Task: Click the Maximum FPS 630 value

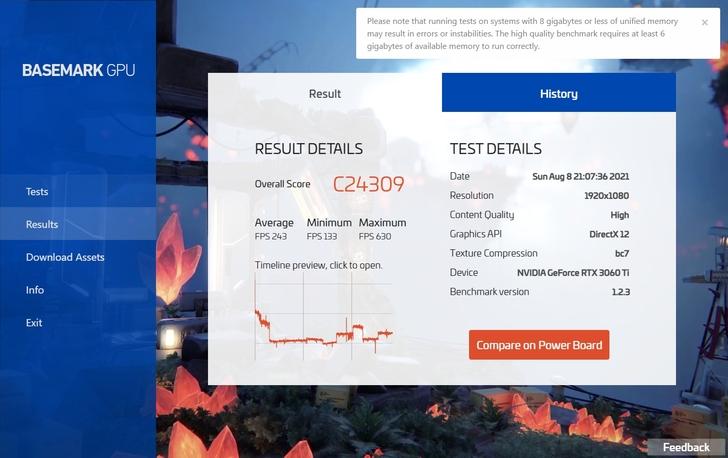Action: (x=375, y=236)
